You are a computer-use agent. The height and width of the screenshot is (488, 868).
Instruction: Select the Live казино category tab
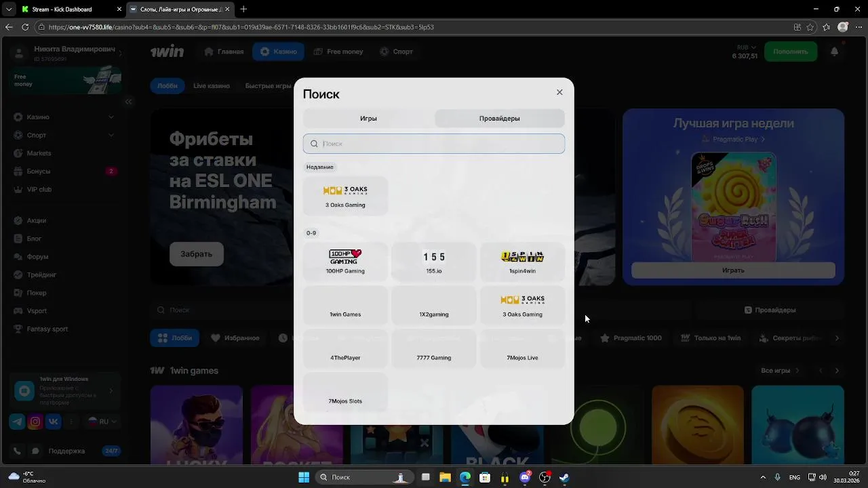pyautogui.click(x=212, y=86)
